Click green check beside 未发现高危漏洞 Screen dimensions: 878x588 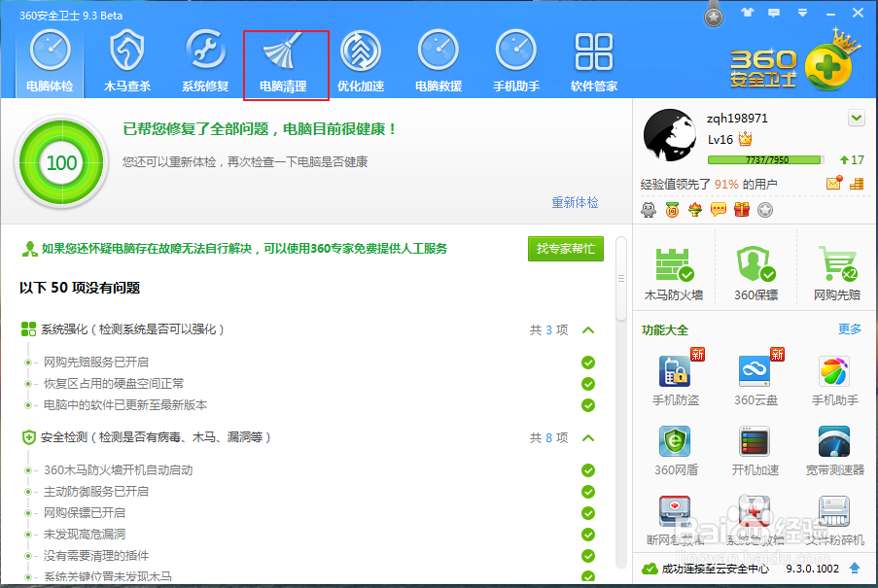pos(588,535)
